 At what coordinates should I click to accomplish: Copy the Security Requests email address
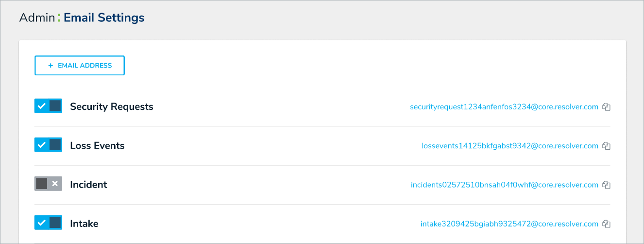pos(606,107)
